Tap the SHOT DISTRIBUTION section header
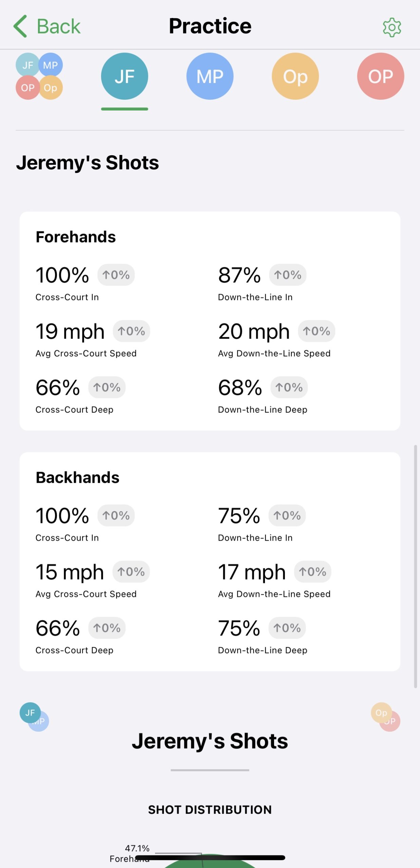Viewport: 420px width, 868px height. click(210, 810)
